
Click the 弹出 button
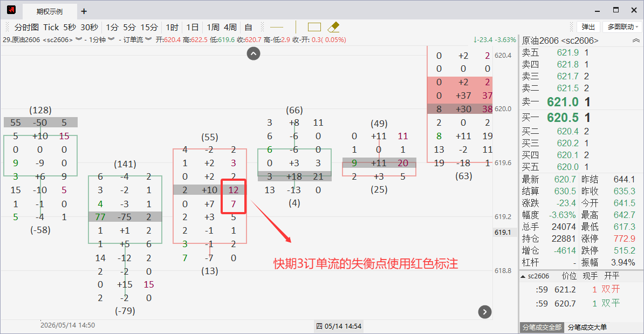pos(588,27)
